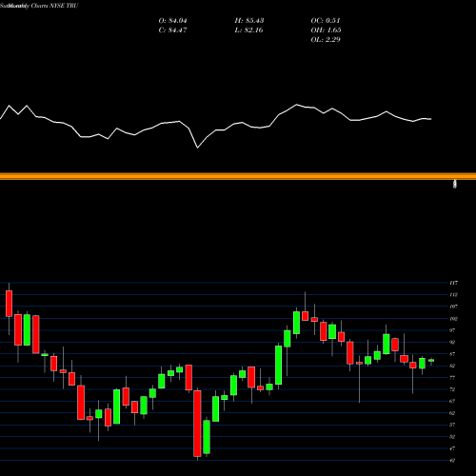Click the 97 price axis label
The image size is (476, 476).
coord(452,330)
